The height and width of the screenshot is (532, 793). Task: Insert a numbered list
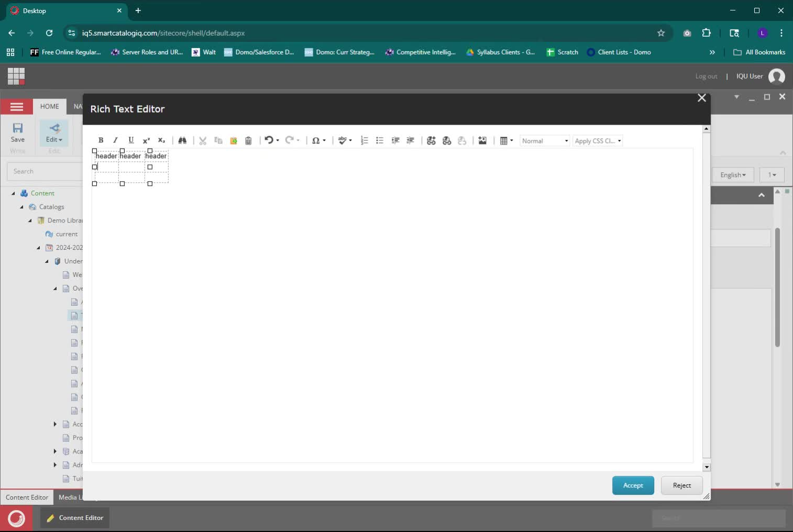[365, 140]
